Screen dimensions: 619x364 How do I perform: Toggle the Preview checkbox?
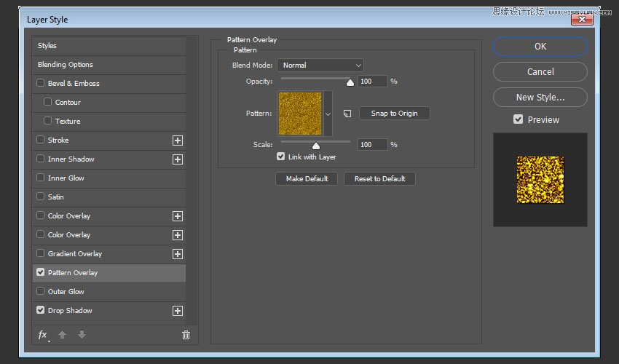point(519,119)
